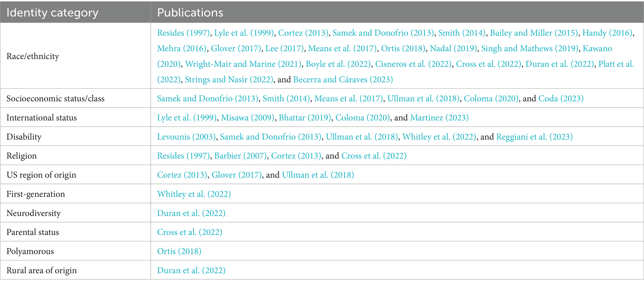Open Cross et al. (2022) in Religion row

374,156
